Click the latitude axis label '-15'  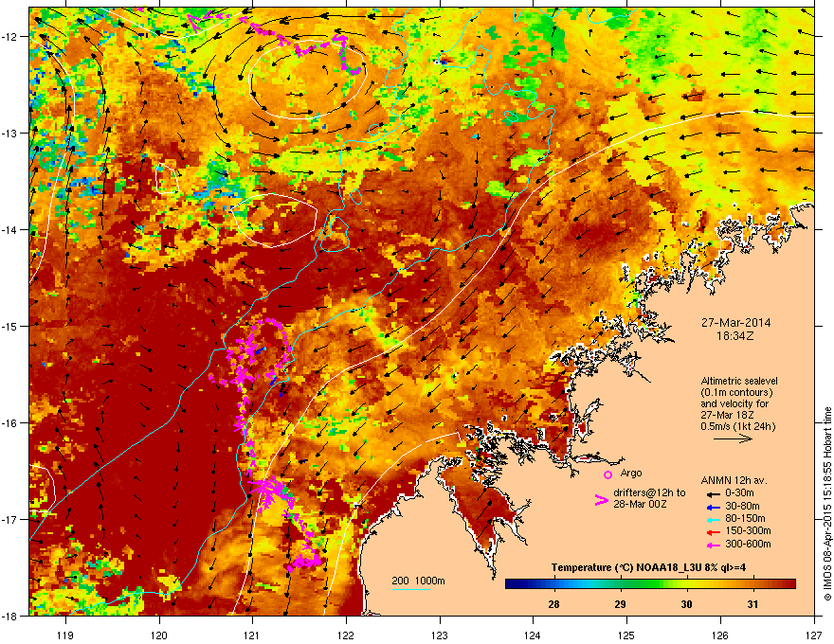point(9,326)
